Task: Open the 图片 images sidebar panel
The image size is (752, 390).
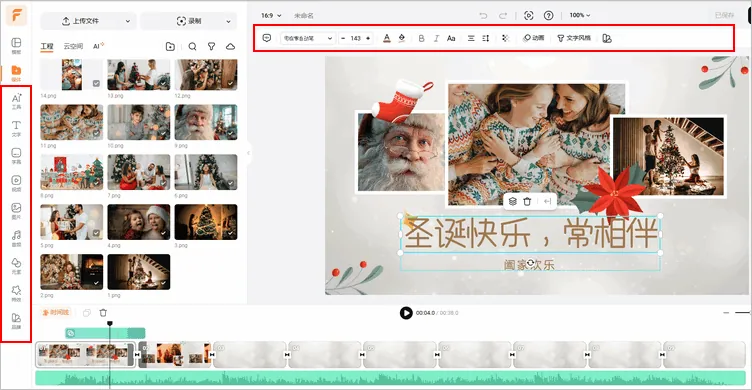Action: coord(16,211)
